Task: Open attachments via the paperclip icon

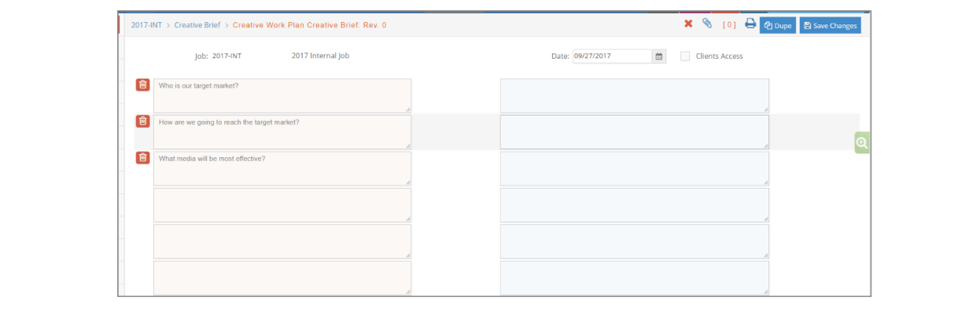Action: [x=707, y=24]
